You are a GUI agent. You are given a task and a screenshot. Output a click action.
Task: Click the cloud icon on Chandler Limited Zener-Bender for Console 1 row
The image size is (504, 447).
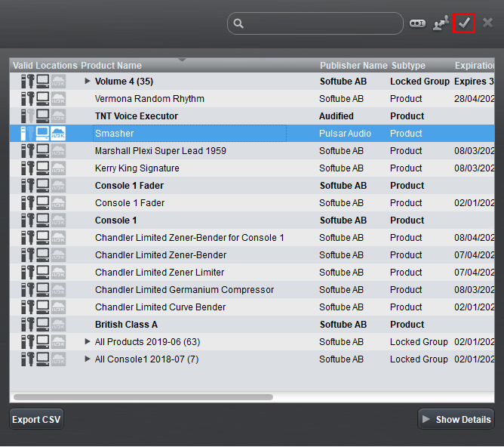tap(58, 237)
